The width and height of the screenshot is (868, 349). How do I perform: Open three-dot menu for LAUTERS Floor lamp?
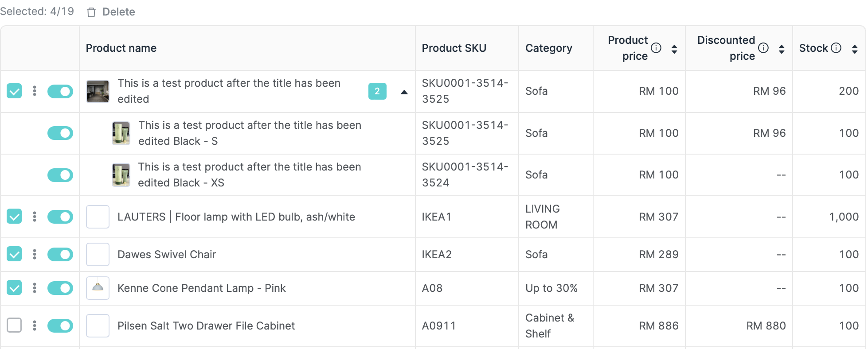coord(35,217)
